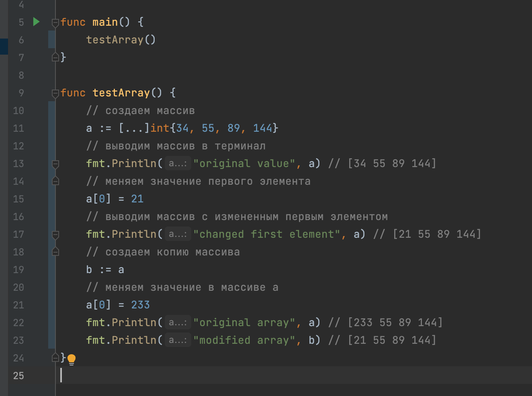The image size is (532, 396).
Task: Click the fold marker on line 18
Action: pos(55,252)
